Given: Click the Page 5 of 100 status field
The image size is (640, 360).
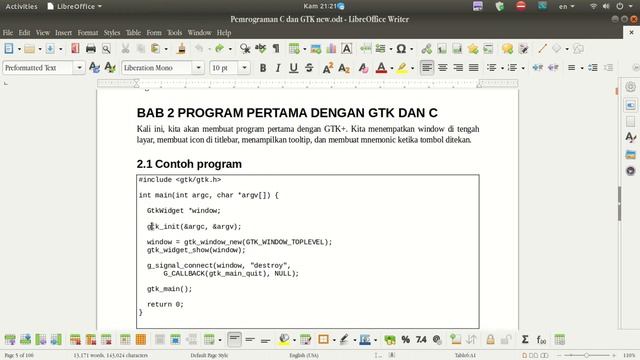Looking at the screenshot, I should click(x=19, y=356).
